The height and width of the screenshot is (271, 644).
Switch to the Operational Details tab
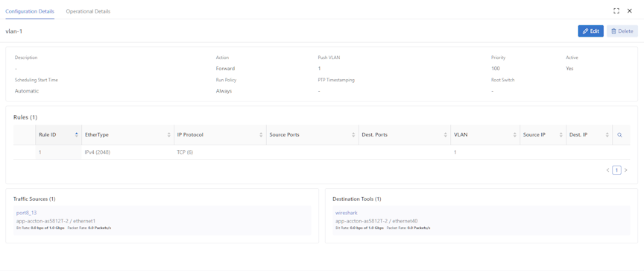pos(88,11)
